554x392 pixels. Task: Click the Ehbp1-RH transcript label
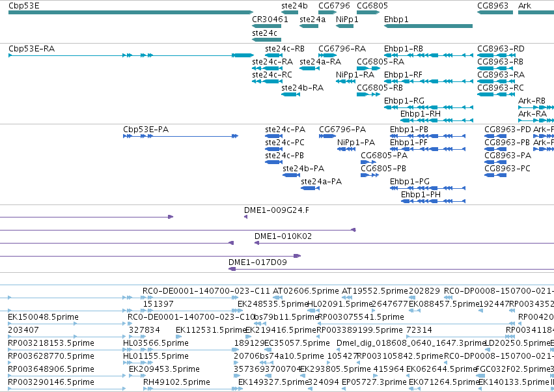tap(421, 114)
